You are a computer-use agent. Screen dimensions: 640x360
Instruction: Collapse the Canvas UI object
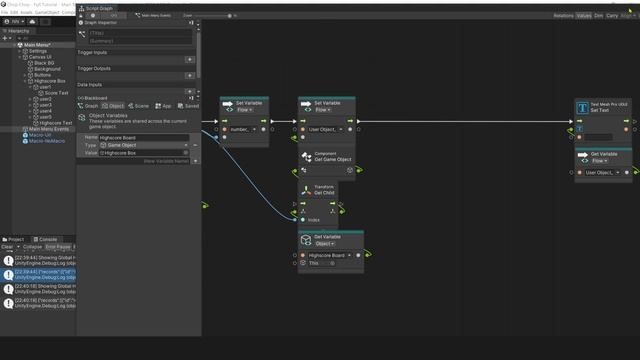tap(20, 57)
